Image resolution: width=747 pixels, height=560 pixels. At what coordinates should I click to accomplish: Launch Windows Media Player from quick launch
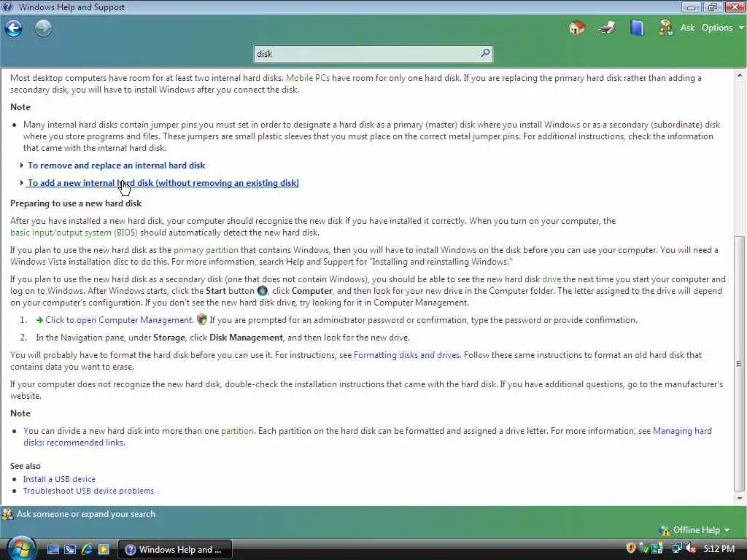(104, 549)
